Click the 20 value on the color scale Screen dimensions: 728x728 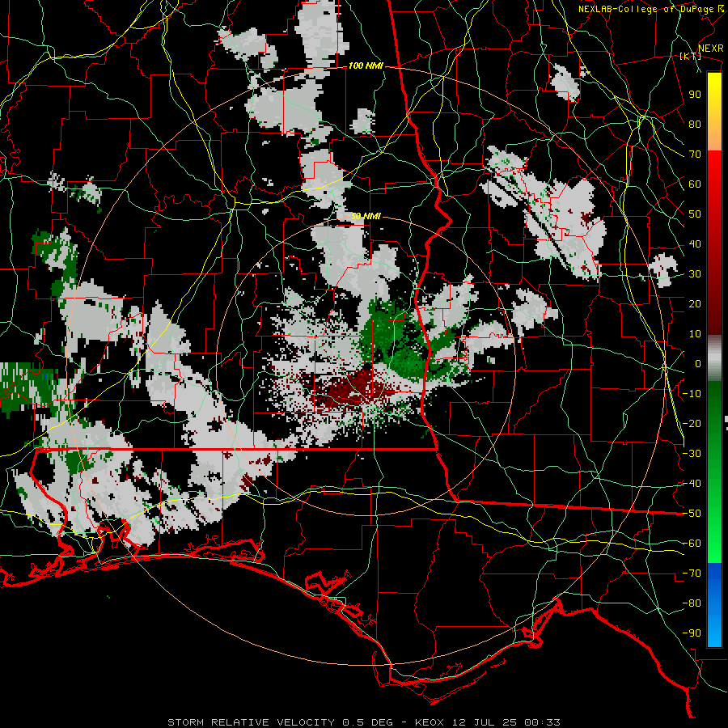(695, 304)
